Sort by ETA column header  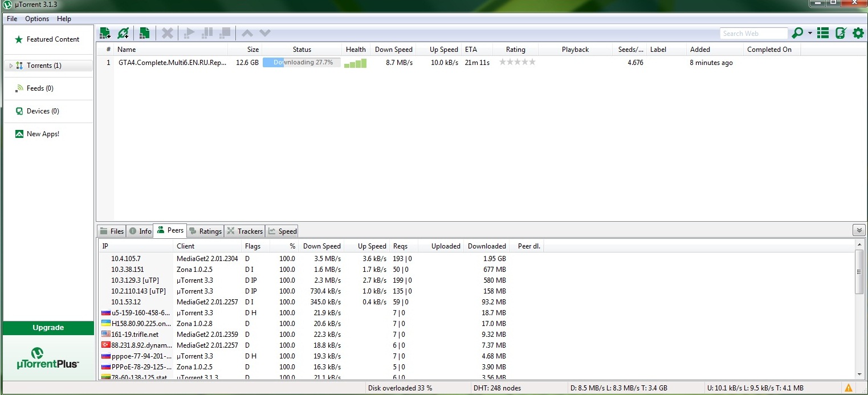point(476,50)
